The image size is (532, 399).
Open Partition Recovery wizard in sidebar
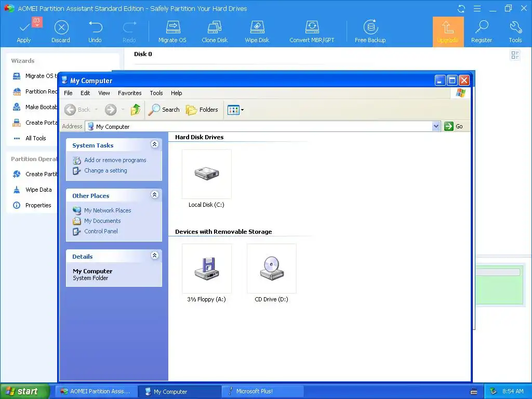click(35, 91)
